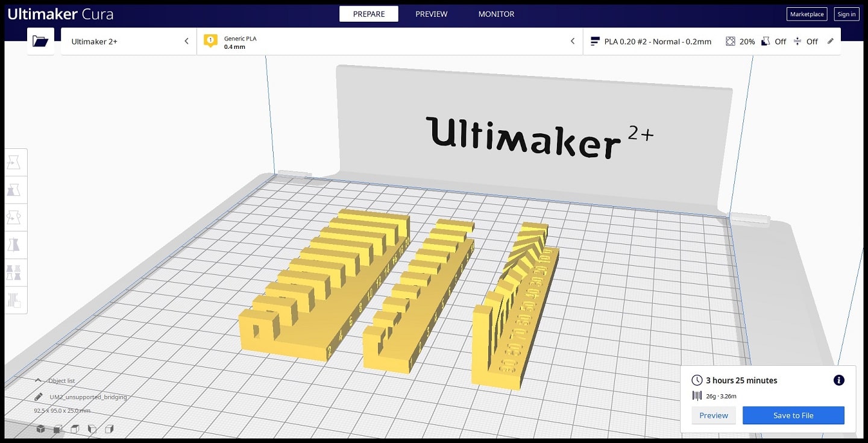Select the Scale tool in left toolbar
868x443 pixels.
tap(14, 190)
